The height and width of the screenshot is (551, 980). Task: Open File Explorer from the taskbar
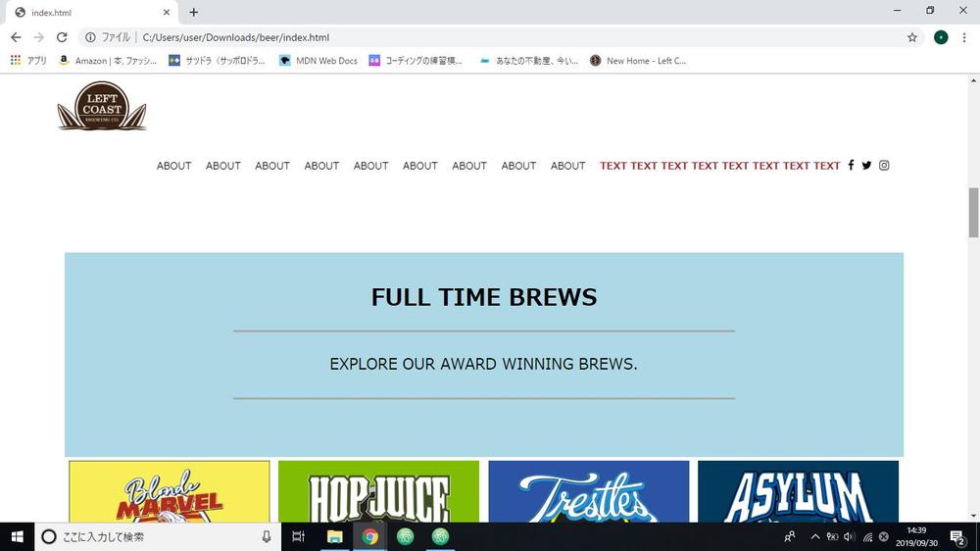click(335, 536)
